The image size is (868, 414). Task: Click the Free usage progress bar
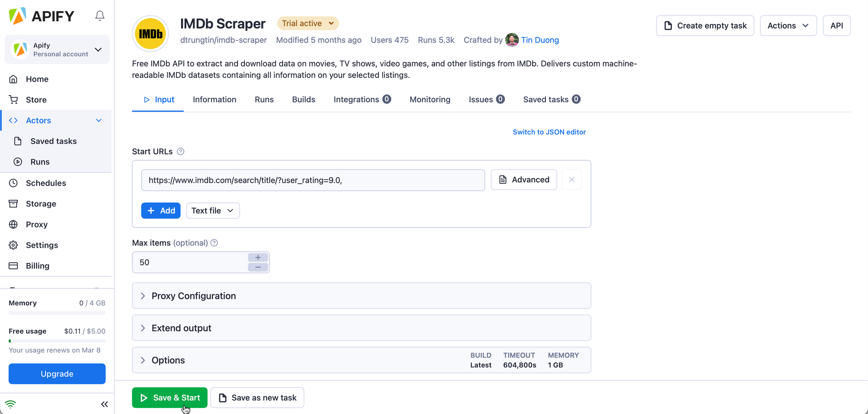[x=57, y=341]
